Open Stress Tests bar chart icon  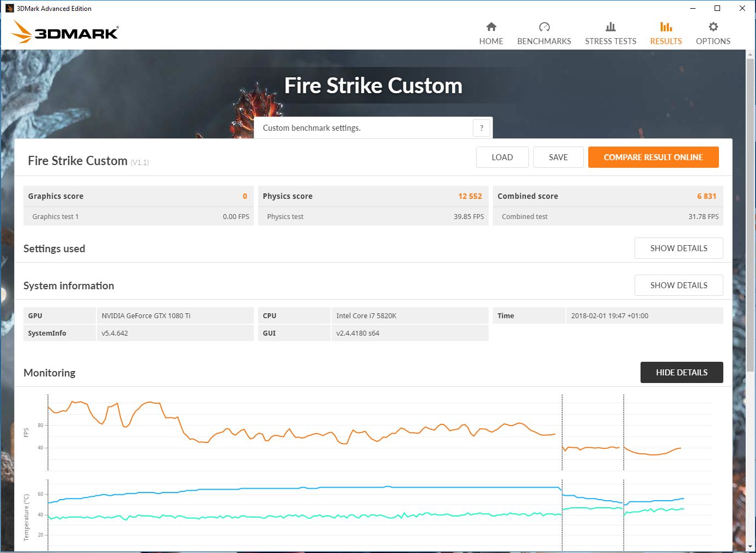611,27
